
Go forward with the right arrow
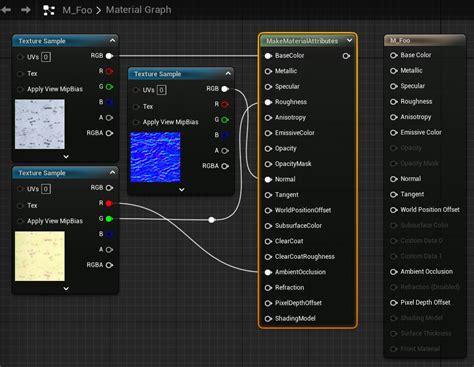coord(26,10)
